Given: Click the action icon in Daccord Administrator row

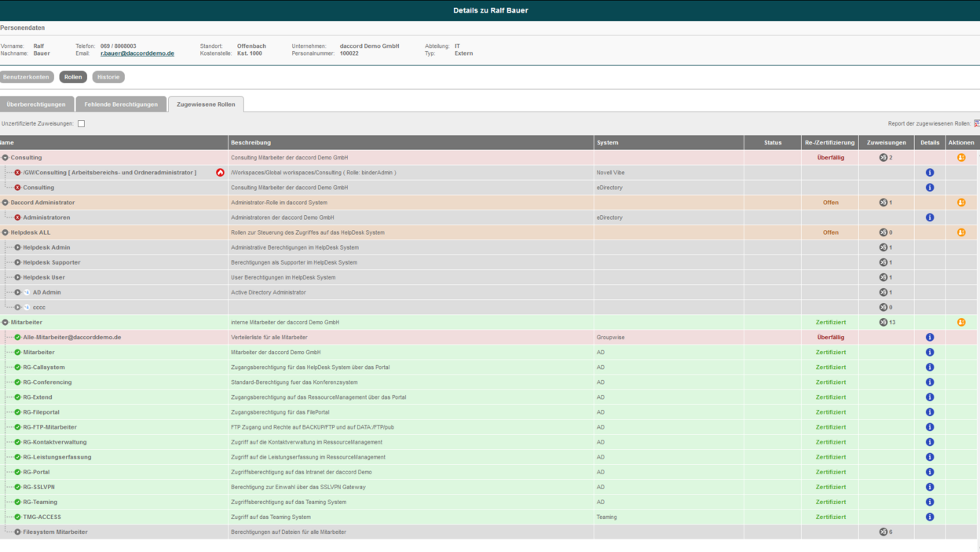Looking at the screenshot, I should 961,203.
